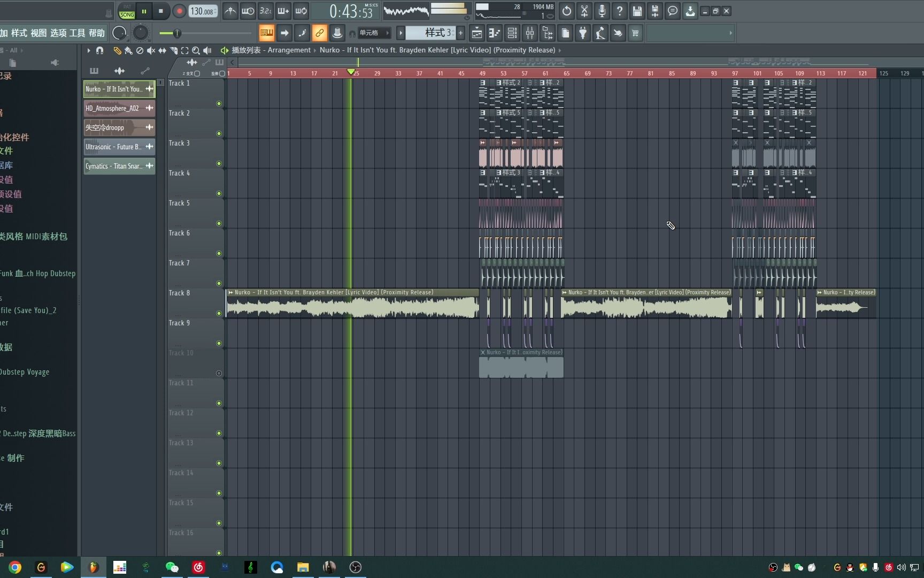Image resolution: width=924 pixels, height=578 pixels.
Task: Toggle wait for input before recording
Action: coord(248,11)
